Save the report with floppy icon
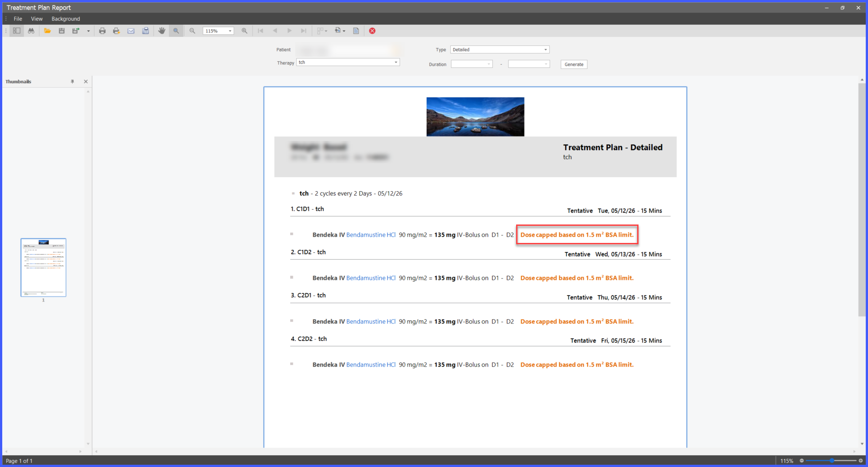Image resolution: width=868 pixels, height=467 pixels. (x=62, y=31)
